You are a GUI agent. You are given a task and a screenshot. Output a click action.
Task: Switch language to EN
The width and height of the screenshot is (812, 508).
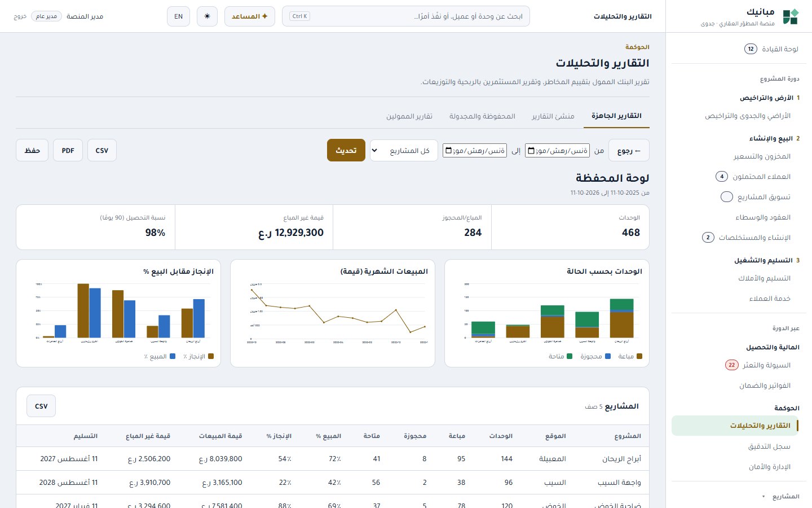178,16
